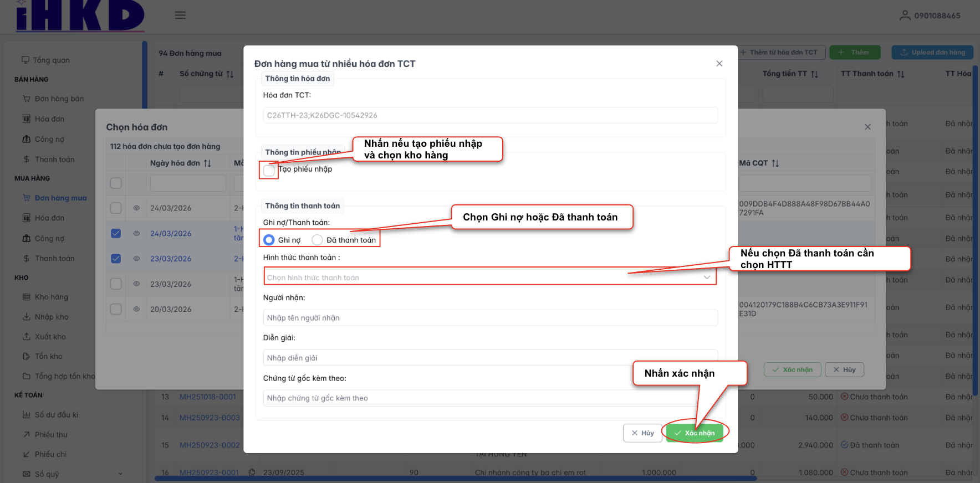
Task: Open the Hình thức thanh toán dropdown
Action: [x=489, y=277]
